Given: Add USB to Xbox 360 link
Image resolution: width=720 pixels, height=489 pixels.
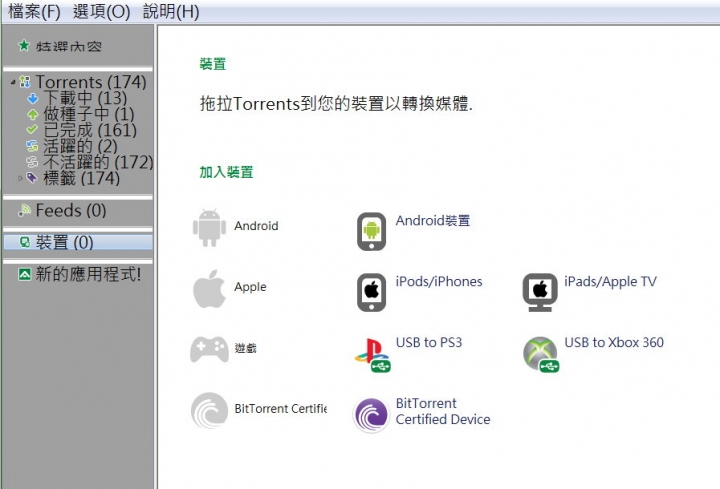Looking at the screenshot, I should point(614,343).
